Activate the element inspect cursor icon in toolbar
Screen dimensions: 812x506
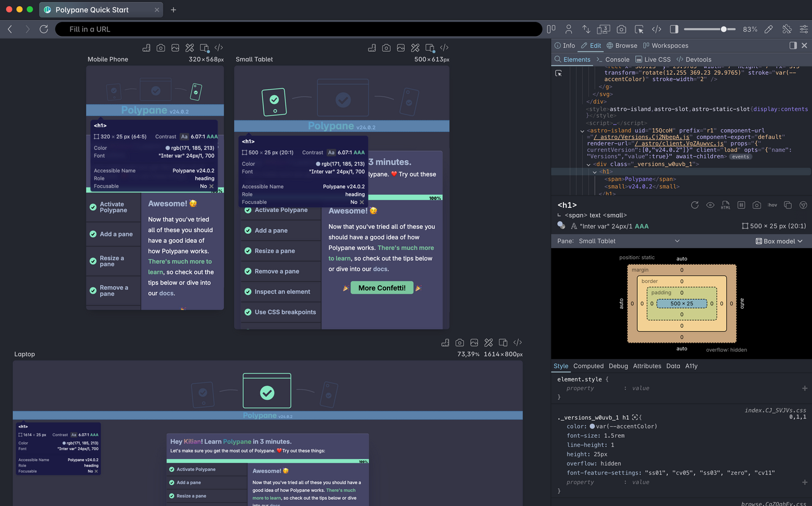click(x=639, y=29)
